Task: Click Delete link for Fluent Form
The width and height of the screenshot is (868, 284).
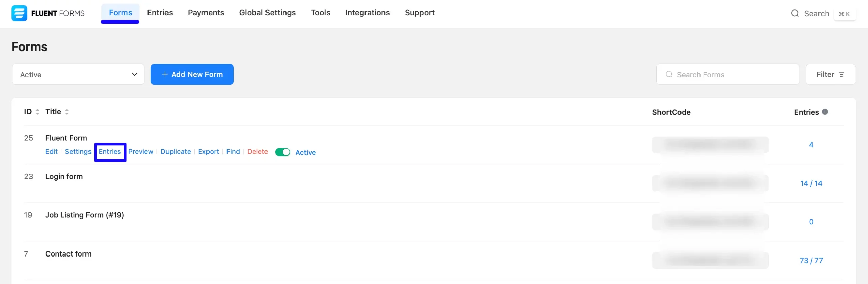Action: tap(257, 152)
